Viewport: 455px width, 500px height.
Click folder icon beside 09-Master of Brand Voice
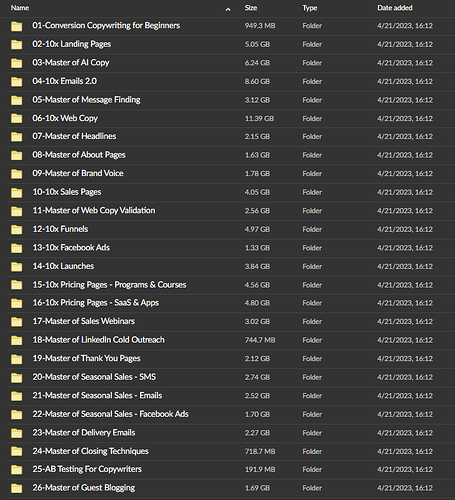(x=17, y=174)
